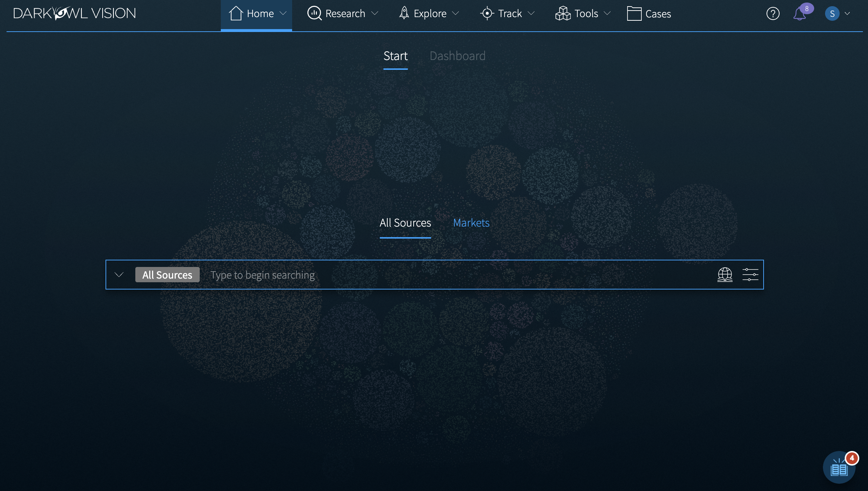868x491 pixels.
Task: Expand the Research menu dropdown
Action: (375, 13)
